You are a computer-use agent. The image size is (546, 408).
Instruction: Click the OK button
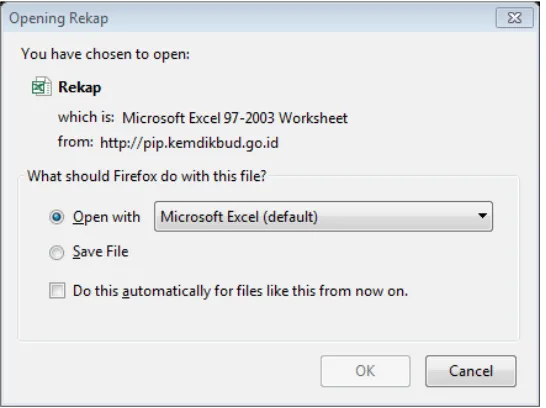365,371
